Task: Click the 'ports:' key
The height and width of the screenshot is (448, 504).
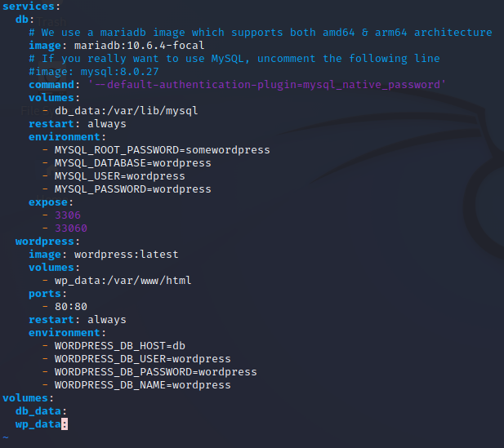Action: point(47,294)
